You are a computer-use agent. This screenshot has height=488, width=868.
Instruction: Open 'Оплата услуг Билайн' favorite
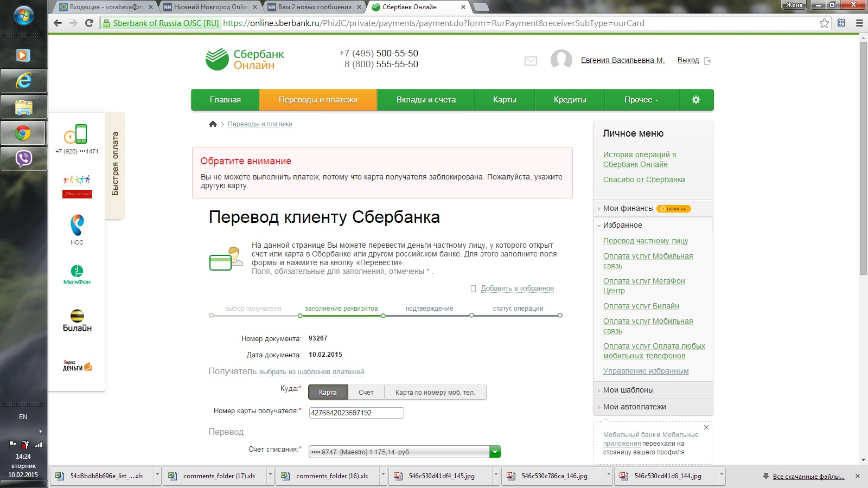coord(641,306)
